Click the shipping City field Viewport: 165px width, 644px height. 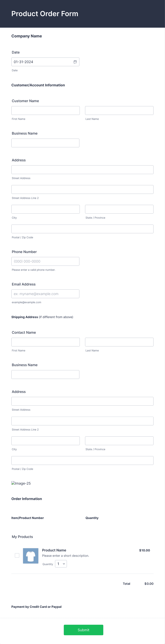click(x=45, y=441)
